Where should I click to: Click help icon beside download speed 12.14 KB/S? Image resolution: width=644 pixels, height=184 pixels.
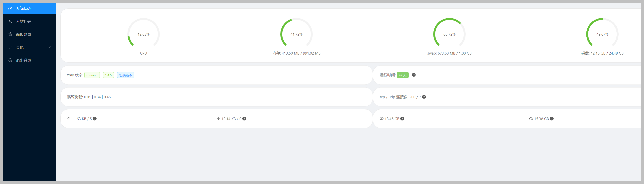(x=244, y=119)
